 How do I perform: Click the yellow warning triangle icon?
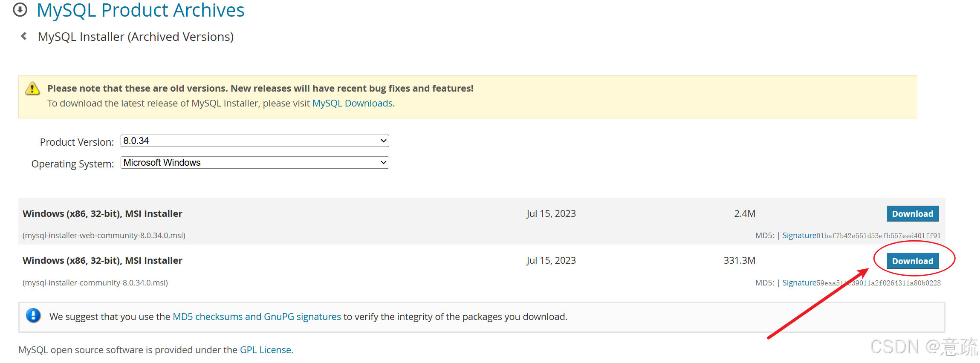[32, 89]
